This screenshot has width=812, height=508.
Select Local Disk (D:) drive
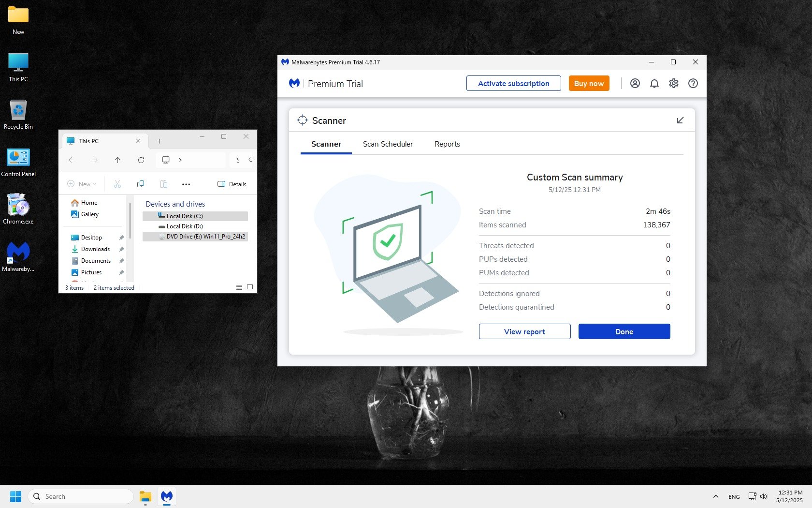pyautogui.click(x=185, y=226)
